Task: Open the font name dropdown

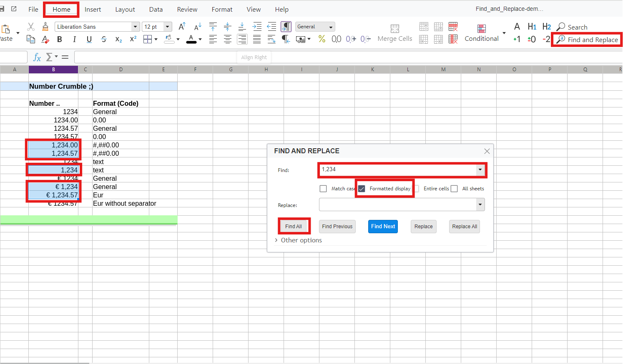Action: [135, 26]
